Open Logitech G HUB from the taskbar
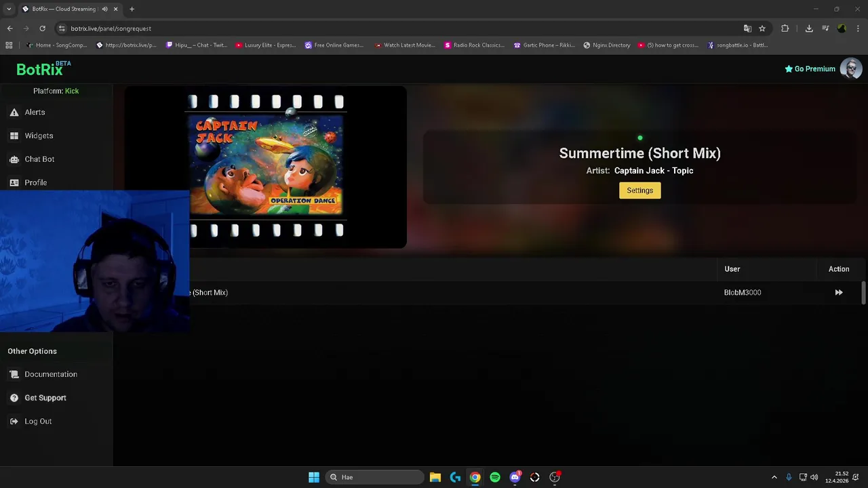The width and height of the screenshot is (868, 488). click(455, 477)
